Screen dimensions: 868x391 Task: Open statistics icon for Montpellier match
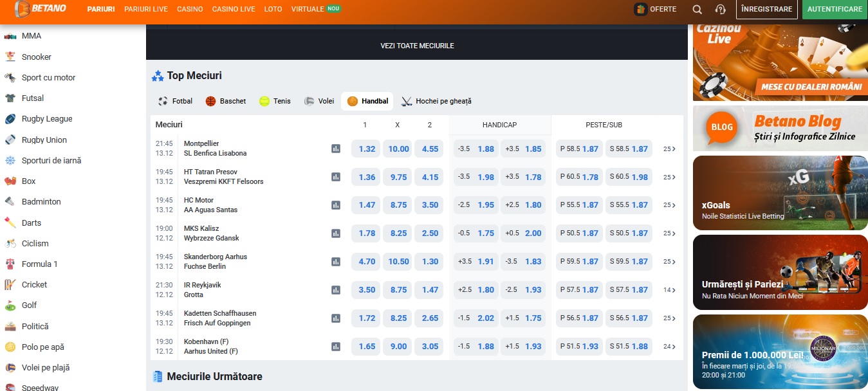(x=336, y=149)
